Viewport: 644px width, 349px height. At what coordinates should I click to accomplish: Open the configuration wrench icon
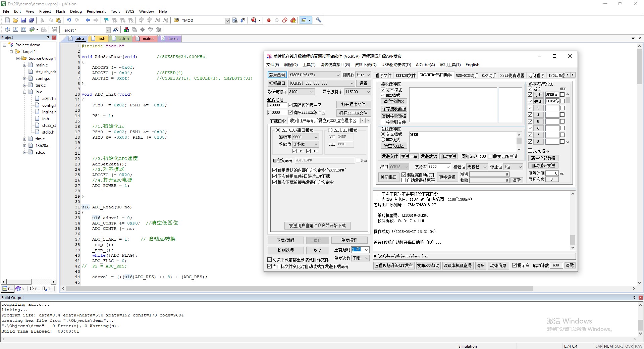319,20
